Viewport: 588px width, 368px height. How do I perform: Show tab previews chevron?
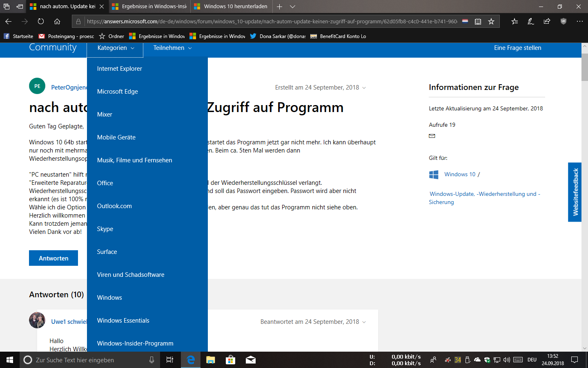pos(293,7)
